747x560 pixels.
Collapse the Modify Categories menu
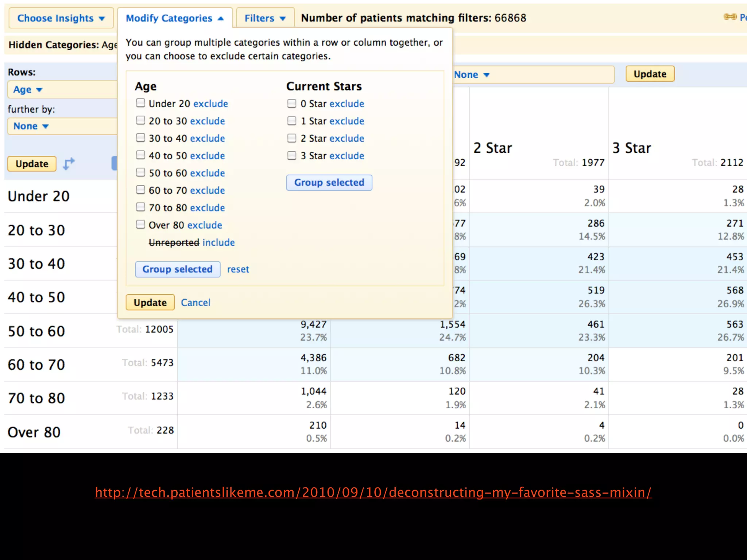pos(175,18)
